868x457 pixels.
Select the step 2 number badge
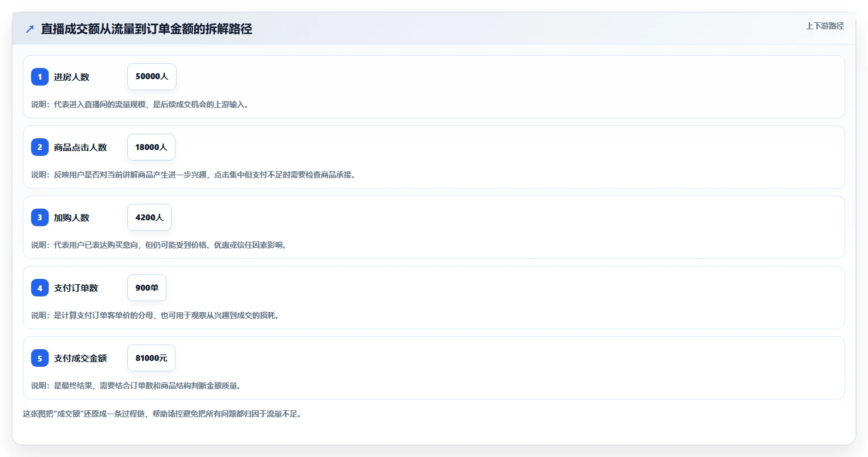(x=40, y=147)
